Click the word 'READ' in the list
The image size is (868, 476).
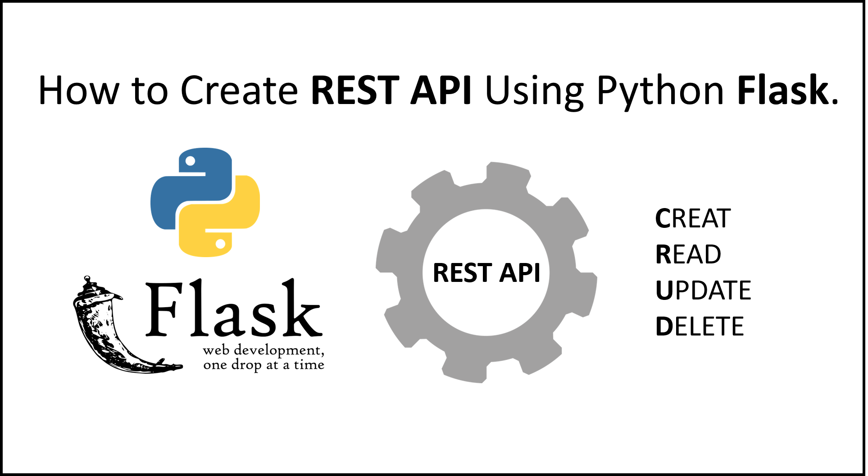click(688, 254)
